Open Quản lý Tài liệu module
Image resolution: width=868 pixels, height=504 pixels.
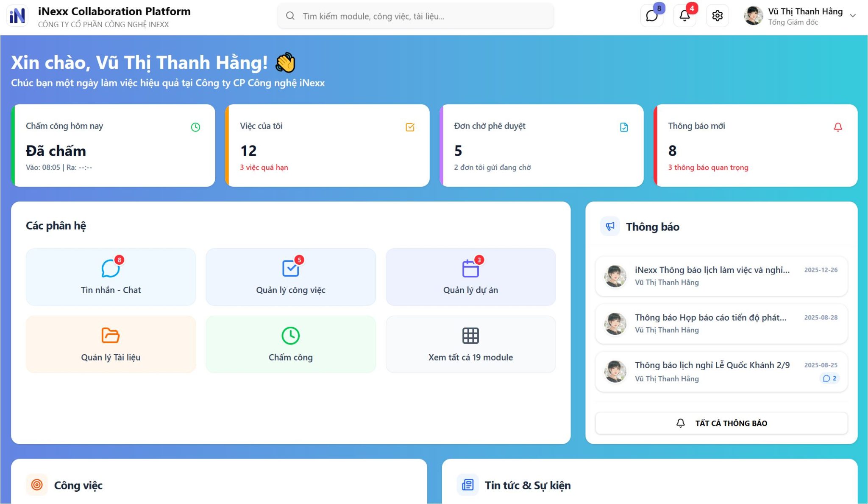(x=111, y=344)
